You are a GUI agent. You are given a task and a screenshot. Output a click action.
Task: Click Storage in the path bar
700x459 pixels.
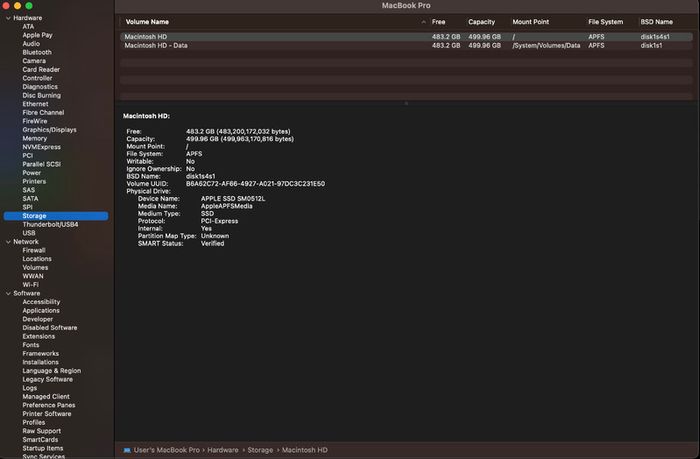[x=260, y=450]
